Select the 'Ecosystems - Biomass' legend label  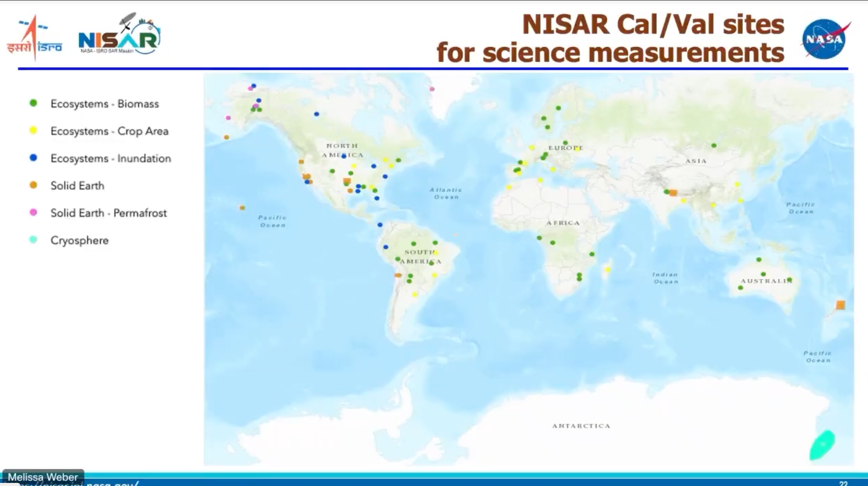point(105,104)
